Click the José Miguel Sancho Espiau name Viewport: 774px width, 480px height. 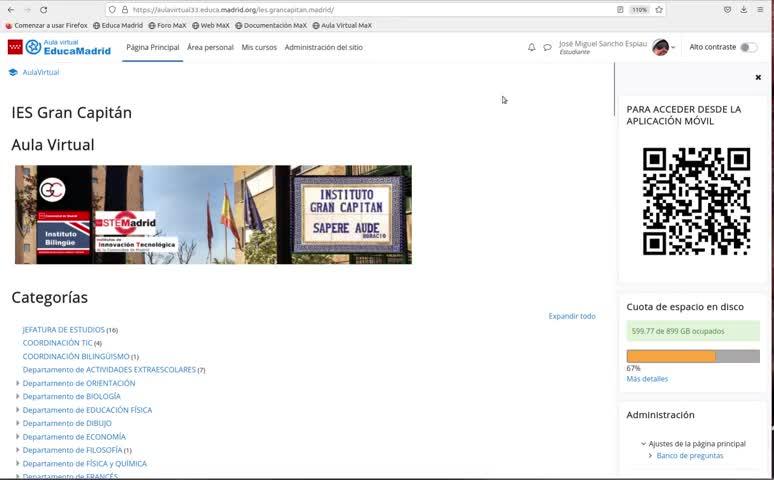coord(603,43)
